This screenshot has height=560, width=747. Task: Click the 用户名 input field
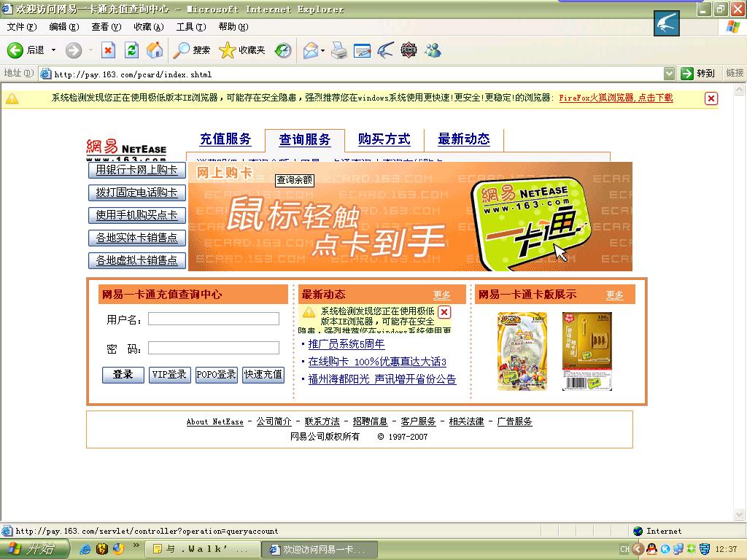[x=214, y=319]
